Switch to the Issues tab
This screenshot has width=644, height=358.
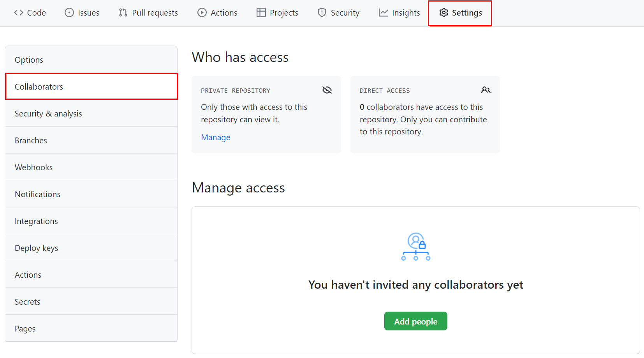click(82, 12)
